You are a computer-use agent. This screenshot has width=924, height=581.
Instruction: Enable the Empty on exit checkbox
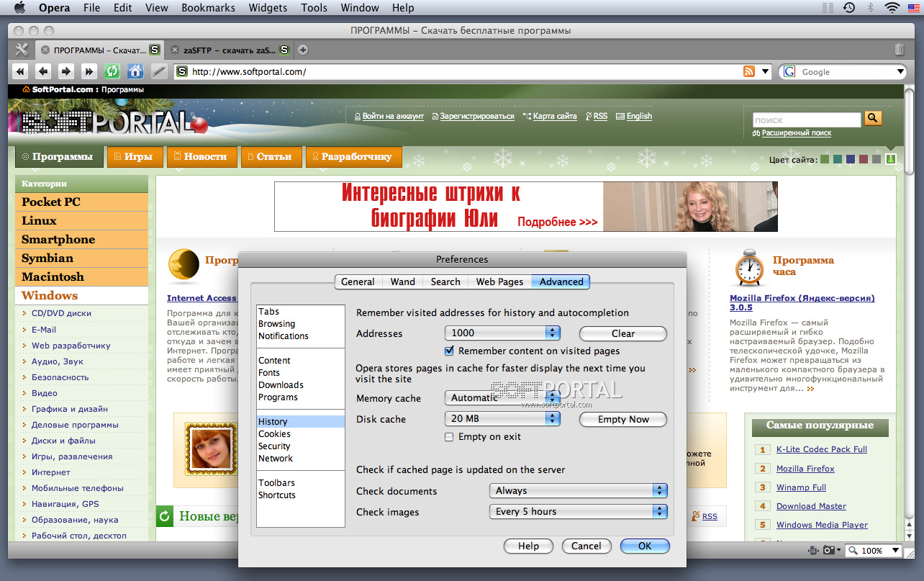tap(449, 436)
